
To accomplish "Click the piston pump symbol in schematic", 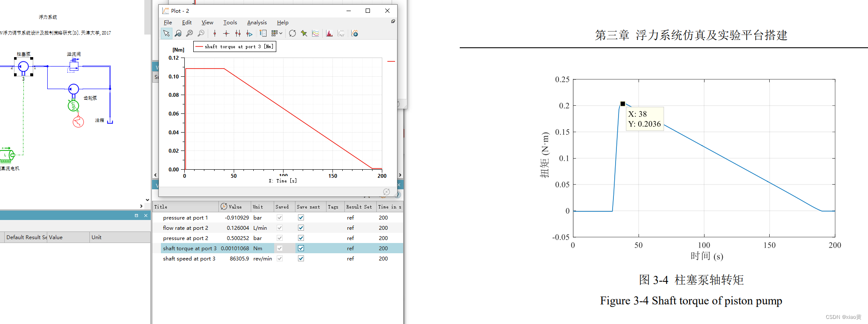I will point(23,67).
